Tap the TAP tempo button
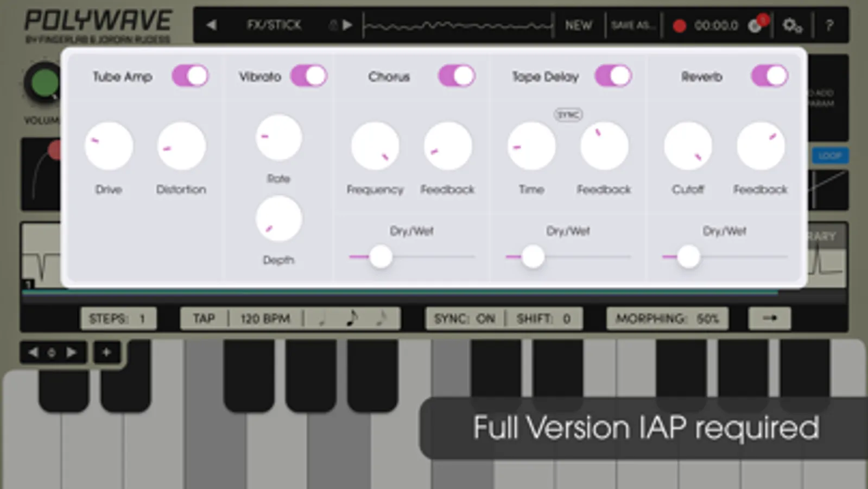The image size is (868, 489). 204,318
